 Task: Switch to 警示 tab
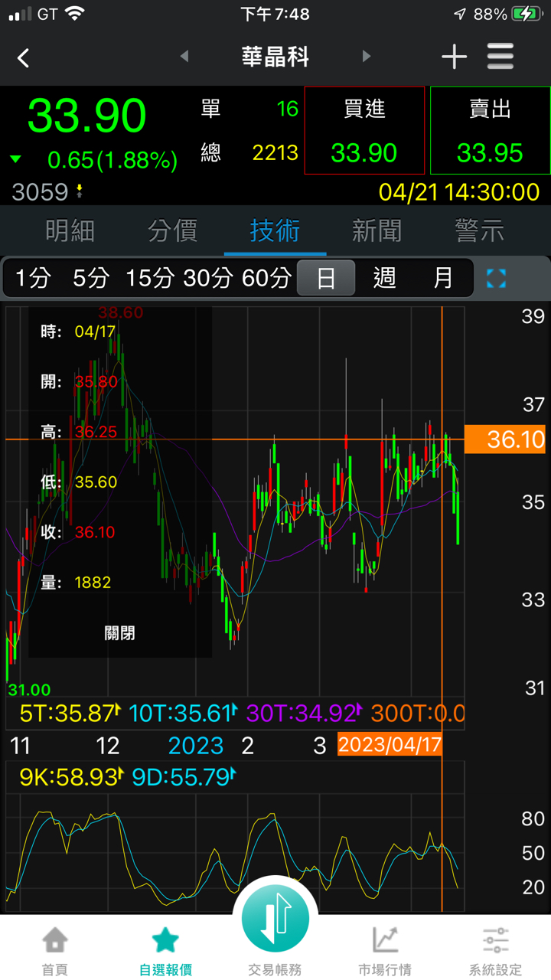[x=480, y=230]
